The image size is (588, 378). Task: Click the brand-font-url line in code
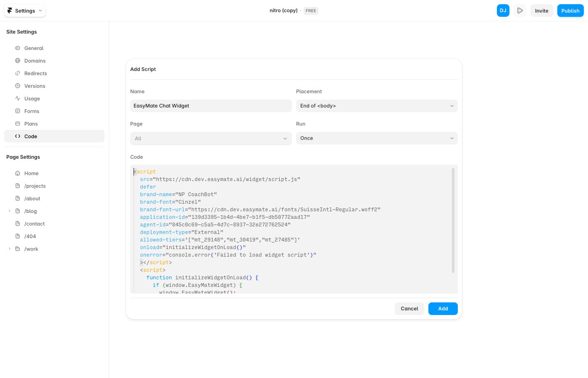click(260, 210)
